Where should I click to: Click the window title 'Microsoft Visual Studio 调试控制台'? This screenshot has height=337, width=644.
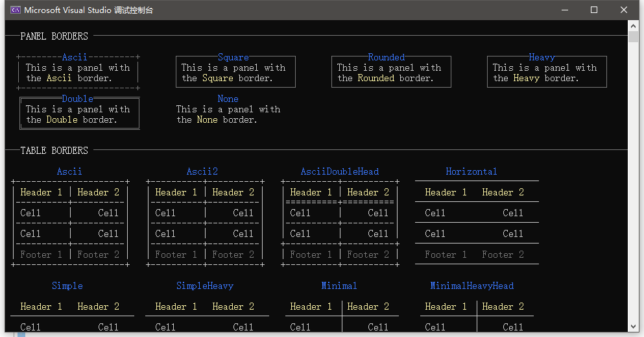click(x=89, y=10)
